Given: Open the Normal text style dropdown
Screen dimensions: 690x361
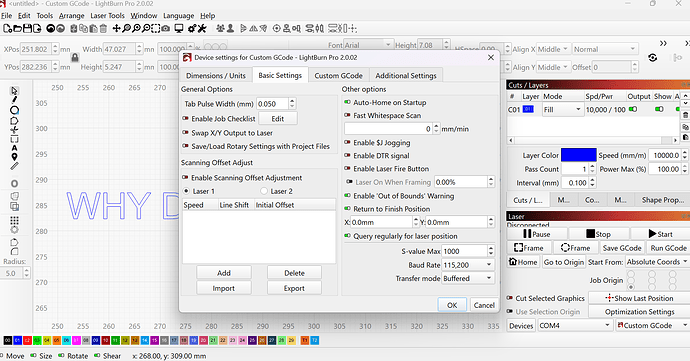Looking at the screenshot, I should point(605,49).
